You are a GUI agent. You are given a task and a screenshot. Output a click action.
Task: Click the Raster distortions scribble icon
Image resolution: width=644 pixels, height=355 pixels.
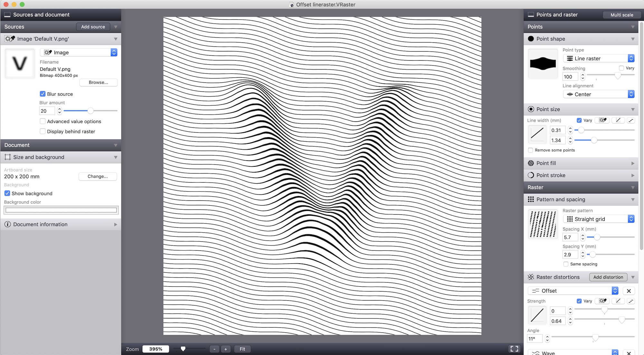pos(531,277)
